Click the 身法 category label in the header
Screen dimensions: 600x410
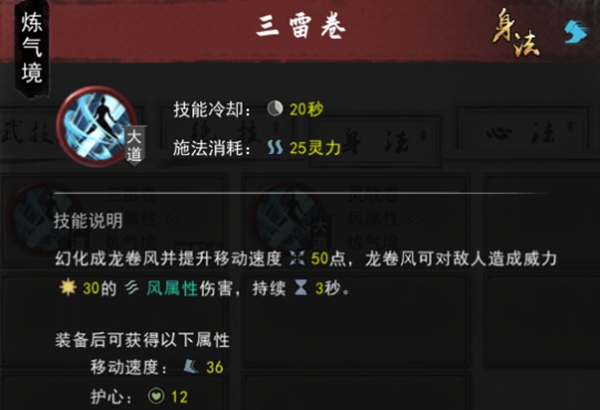(x=515, y=33)
